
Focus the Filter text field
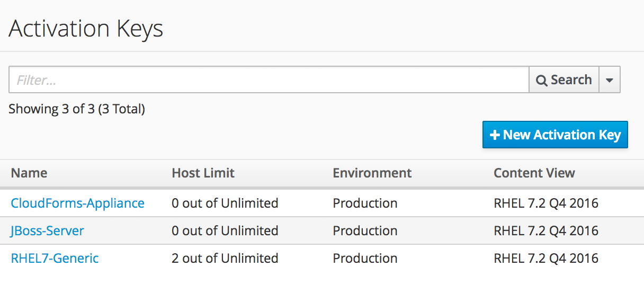[x=269, y=80]
